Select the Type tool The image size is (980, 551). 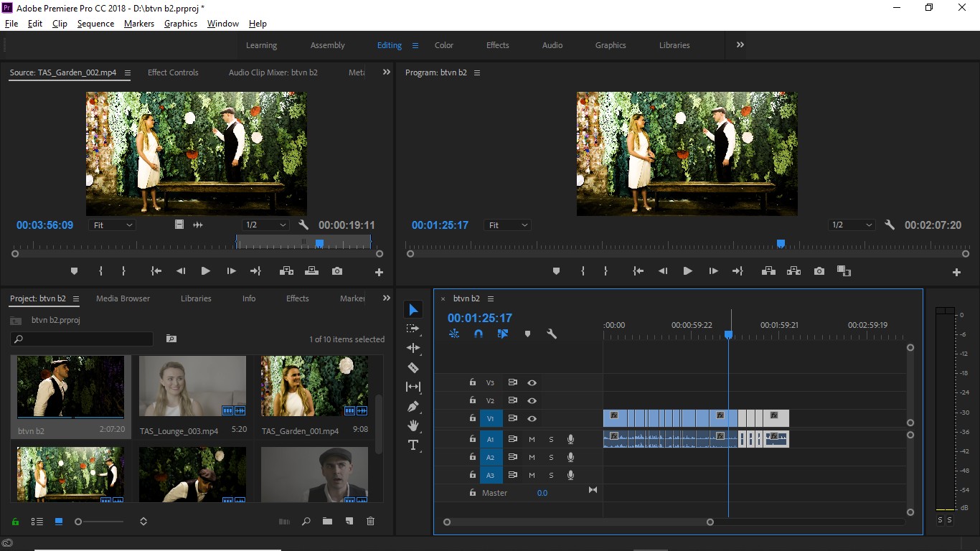click(413, 445)
